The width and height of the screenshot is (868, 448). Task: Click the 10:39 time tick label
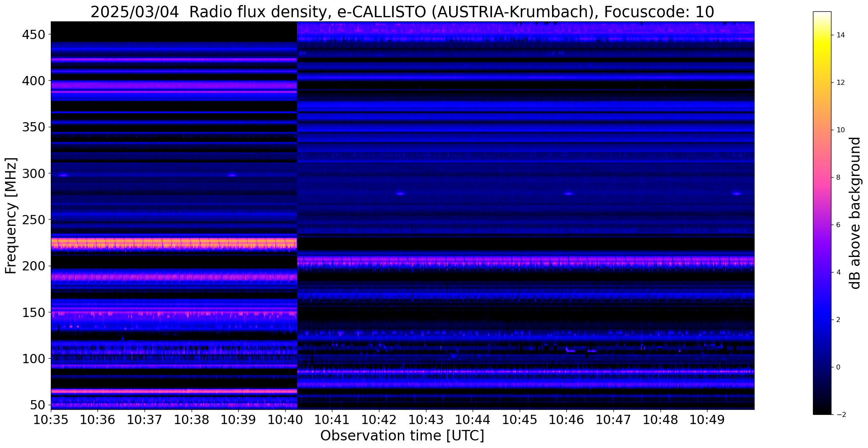(x=239, y=420)
